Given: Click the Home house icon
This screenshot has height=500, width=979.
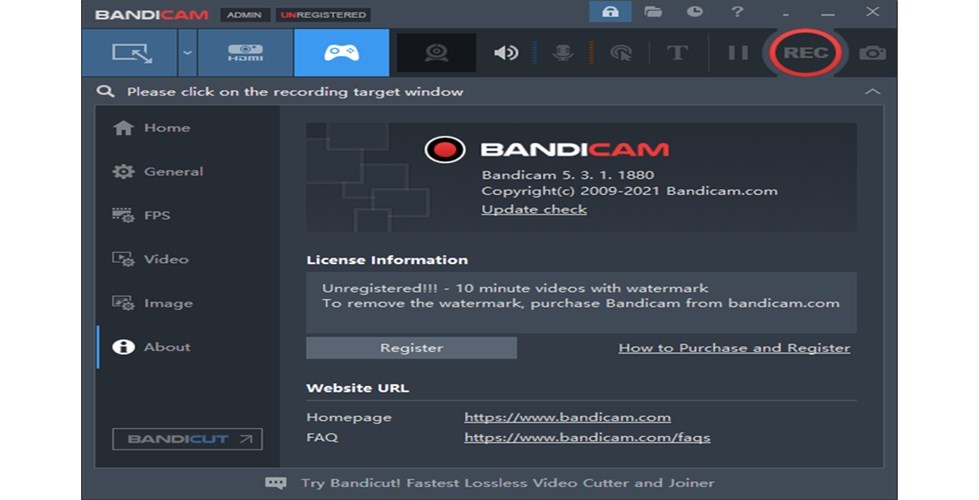Looking at the screenshot, I should 123,128.
